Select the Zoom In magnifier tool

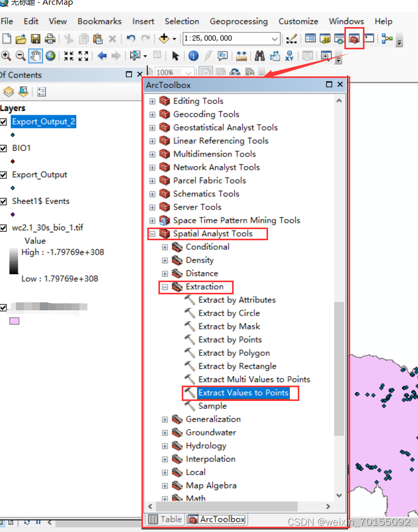(x=6, y=56)
